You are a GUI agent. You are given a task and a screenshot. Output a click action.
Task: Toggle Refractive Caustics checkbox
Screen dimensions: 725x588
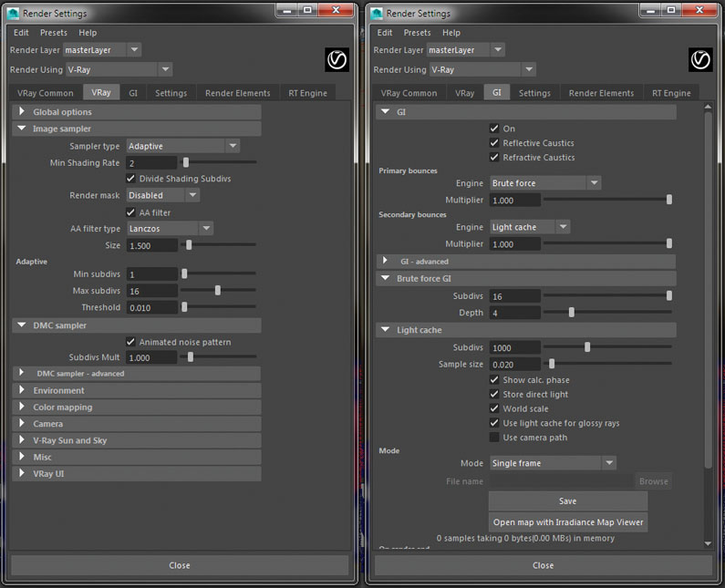click(x=494, y=157)
